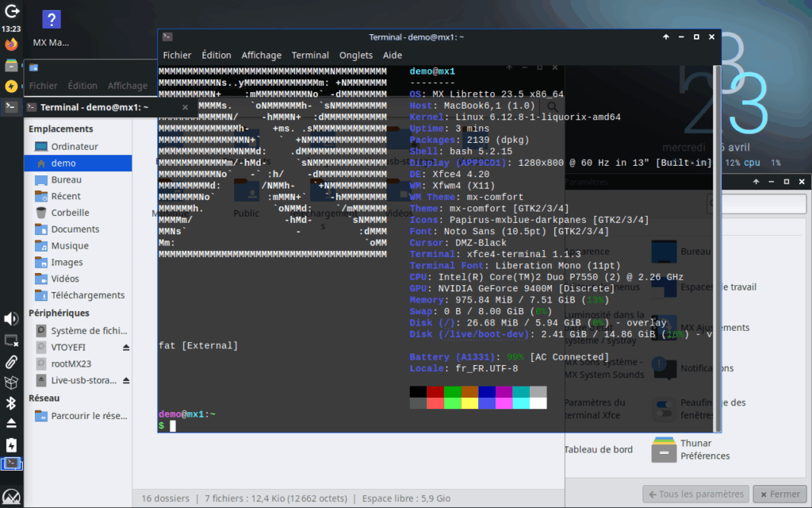The image size is (812, 508).
Task: Click the panel terminal icon under the lightning bolt
Action: [11, 107]
